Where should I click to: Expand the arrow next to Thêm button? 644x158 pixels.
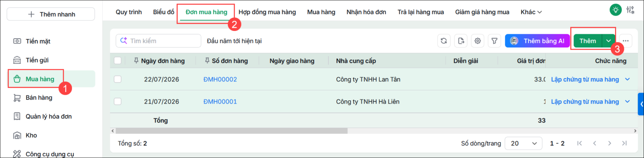click(x=609, y=41)
